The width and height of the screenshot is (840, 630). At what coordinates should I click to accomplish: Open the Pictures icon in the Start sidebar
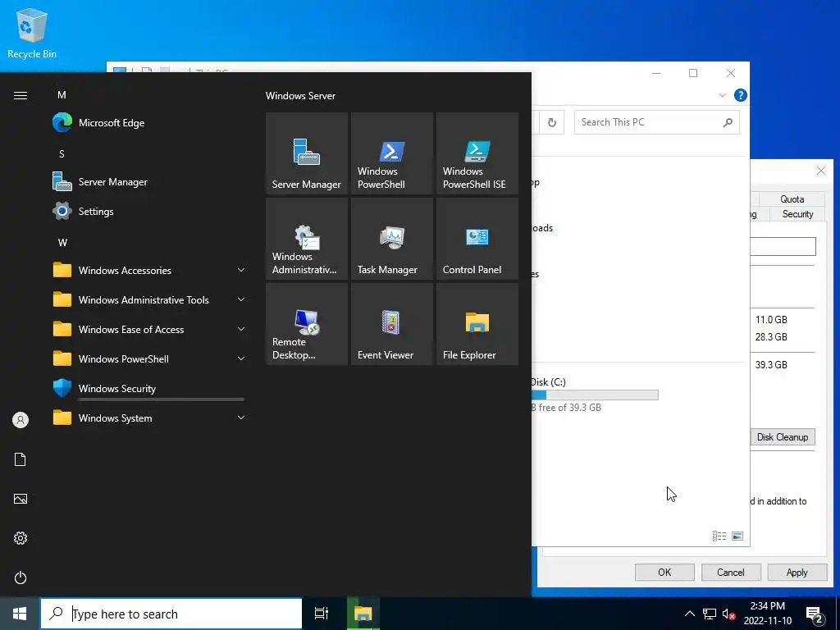pyautogui.click(x=21, y=499)
